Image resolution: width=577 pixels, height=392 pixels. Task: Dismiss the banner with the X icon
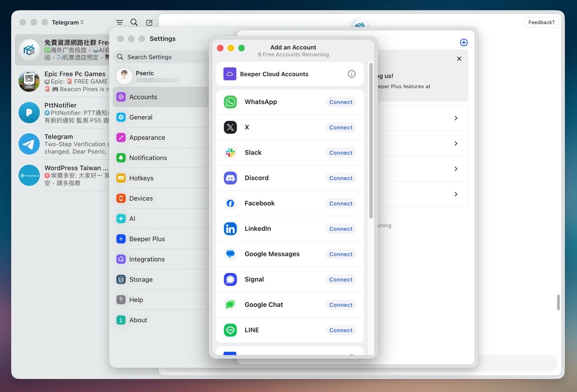point(459,59)
